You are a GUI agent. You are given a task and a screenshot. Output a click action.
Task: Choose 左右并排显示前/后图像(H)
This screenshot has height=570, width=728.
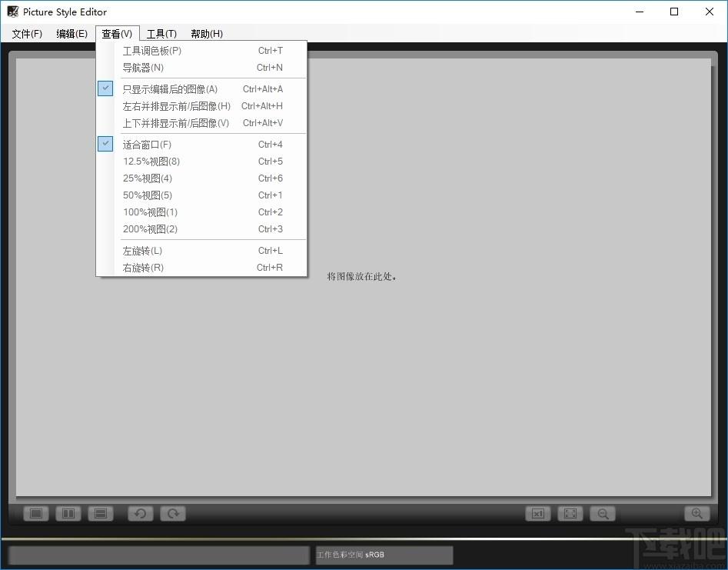[x=201, y=106]
